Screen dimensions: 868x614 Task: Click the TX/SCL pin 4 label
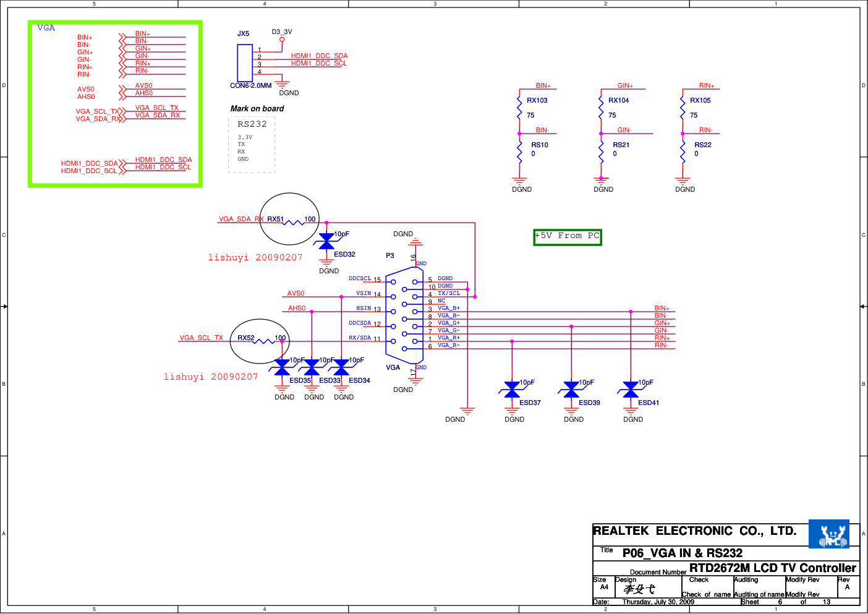click(449, 293)
